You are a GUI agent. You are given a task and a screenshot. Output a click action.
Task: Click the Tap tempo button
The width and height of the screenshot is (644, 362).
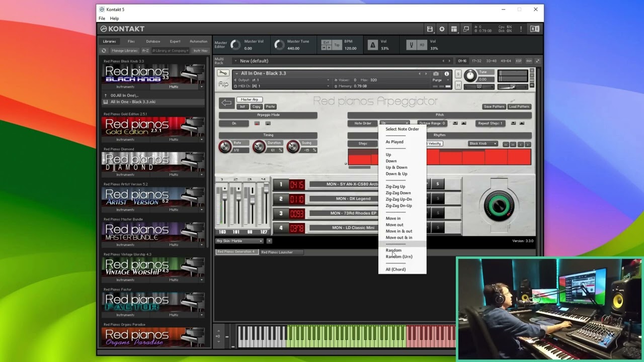(x=337, y=45)
